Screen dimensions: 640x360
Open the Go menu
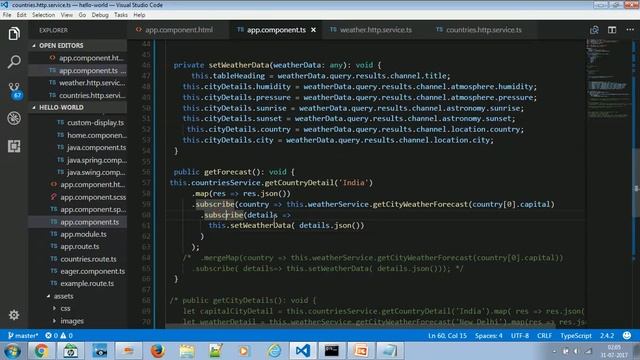[82, 15]
